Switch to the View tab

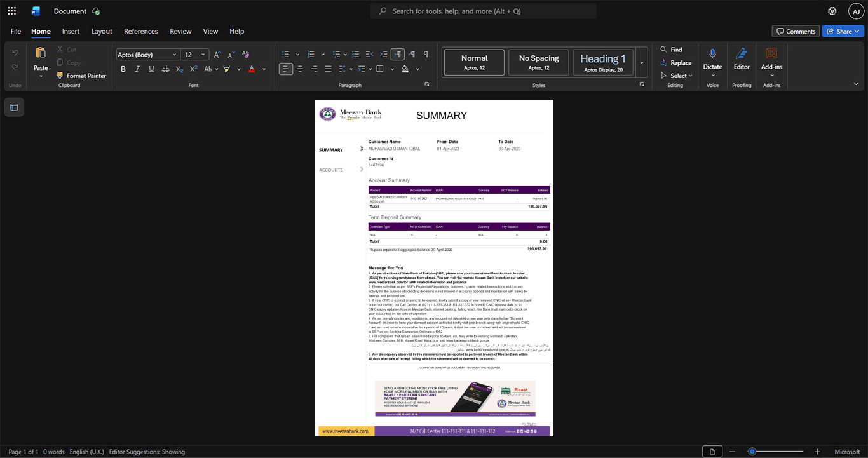click(x=210, y=31)
